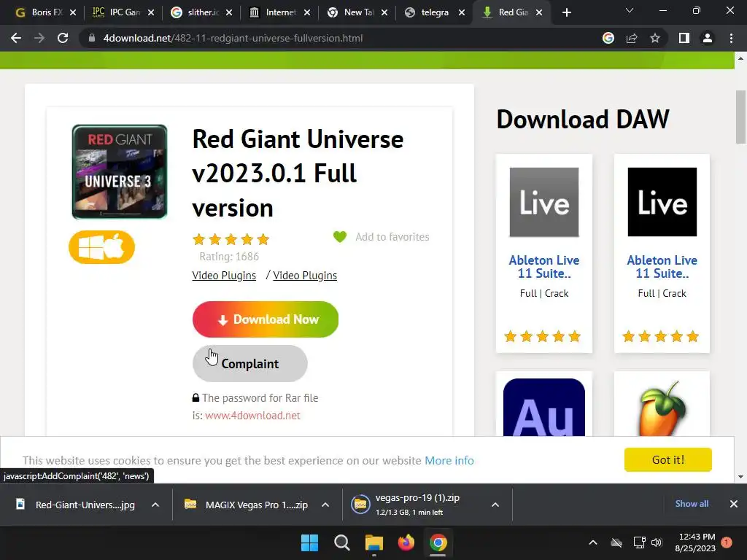Click the browser forward arrow
Image resolution: width=747 pixels, height=560 pixels.
pos(39,38)
